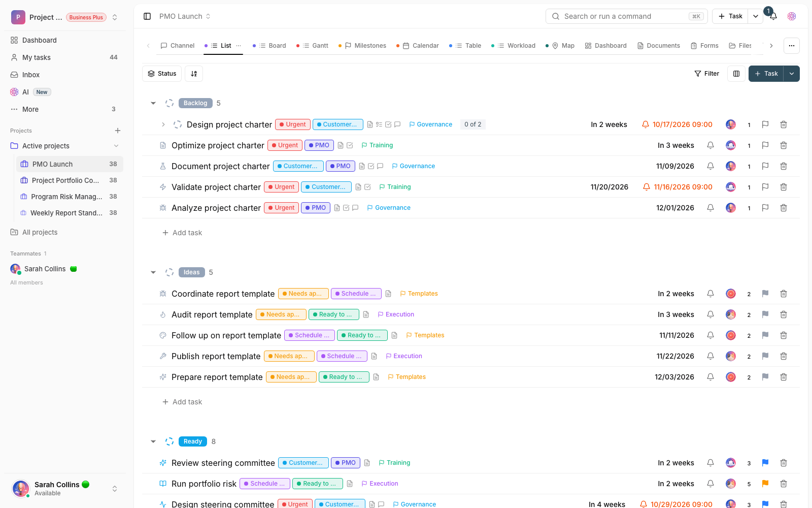Toggle checklist icon on Design project charter
This screenshot has height=508, width=812.
pos(388,124)
